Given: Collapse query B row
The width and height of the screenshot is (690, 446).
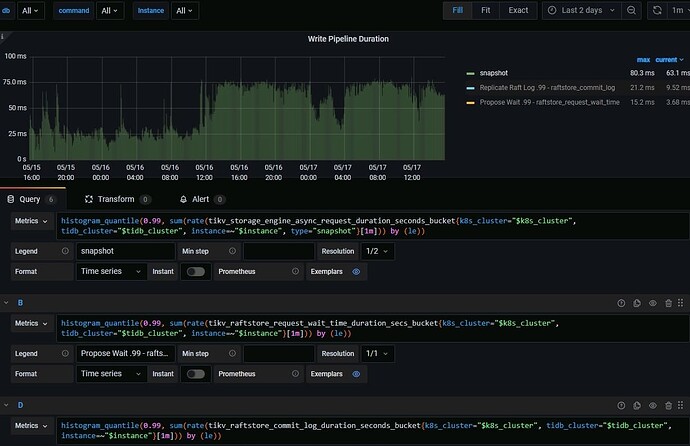Looking at the screenshot, I should (x=5, y=301).
